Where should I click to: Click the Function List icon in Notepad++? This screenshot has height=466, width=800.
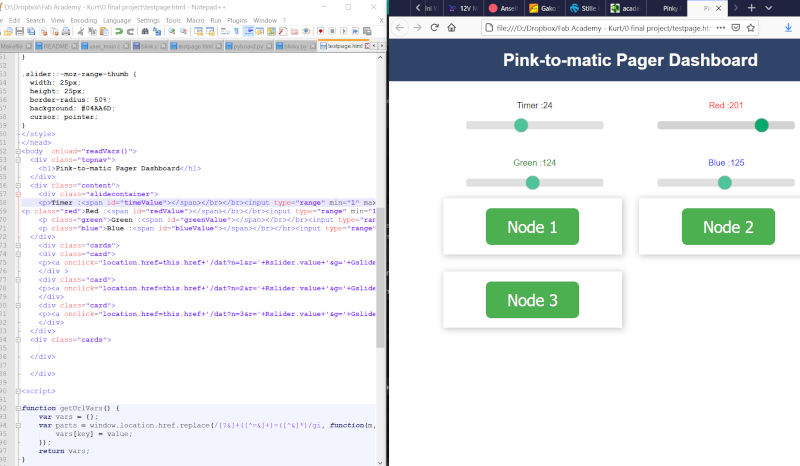point(283,31)
